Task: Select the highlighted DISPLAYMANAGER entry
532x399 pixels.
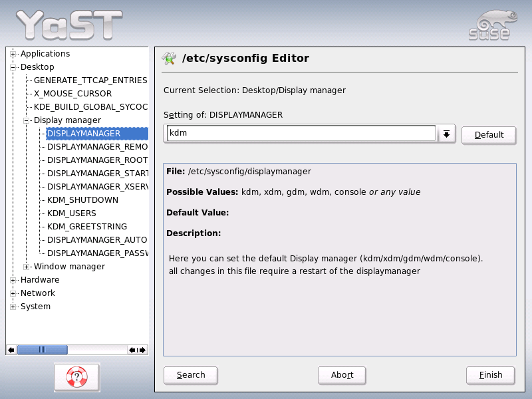Action: (97, 134)
